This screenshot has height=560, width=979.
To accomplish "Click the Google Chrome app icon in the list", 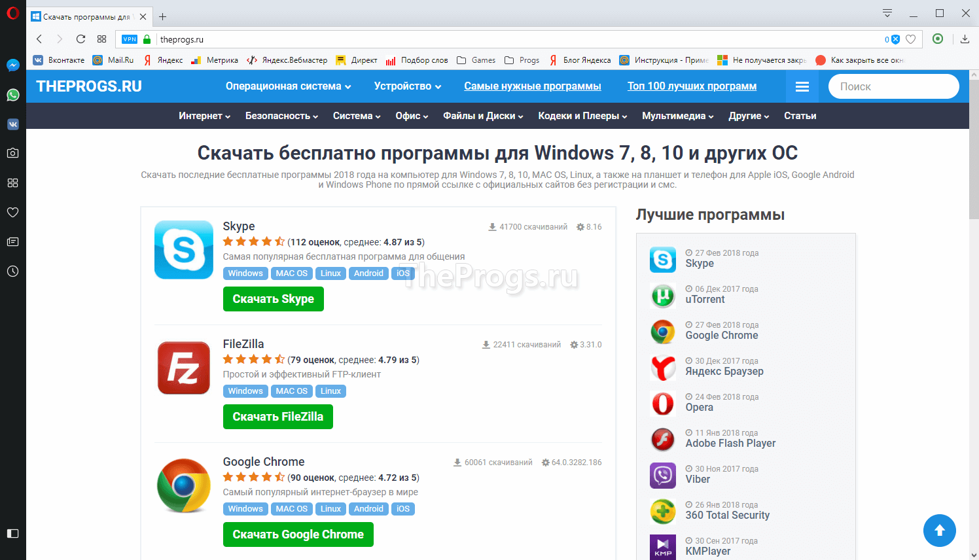I will pos(184,485).
